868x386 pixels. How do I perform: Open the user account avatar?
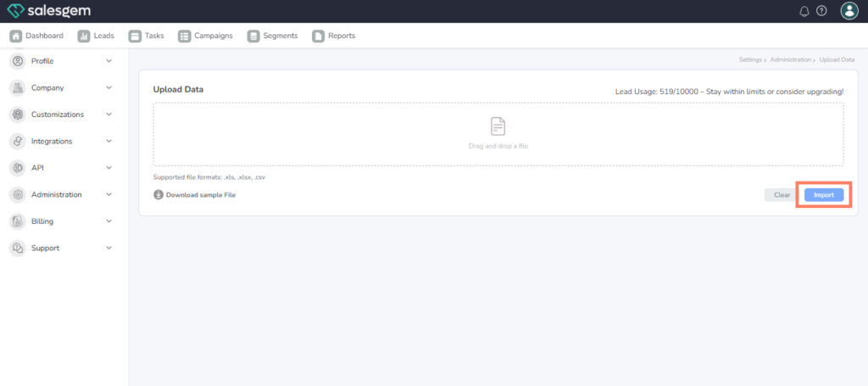pyautogui.click(x=849, y=11)
